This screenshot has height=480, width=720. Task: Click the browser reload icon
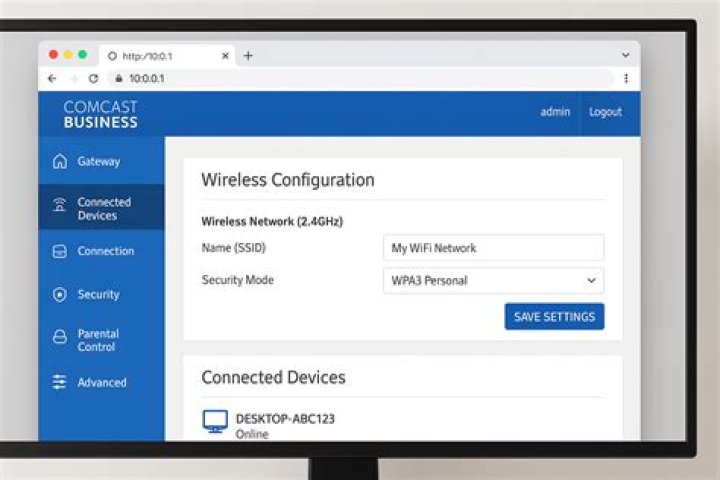93,78
